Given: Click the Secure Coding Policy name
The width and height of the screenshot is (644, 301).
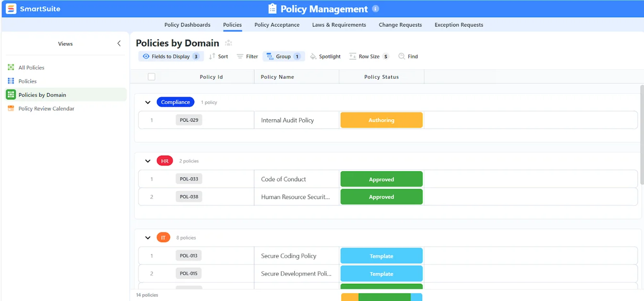Looking at the screenshot, I should coord(289,256).
